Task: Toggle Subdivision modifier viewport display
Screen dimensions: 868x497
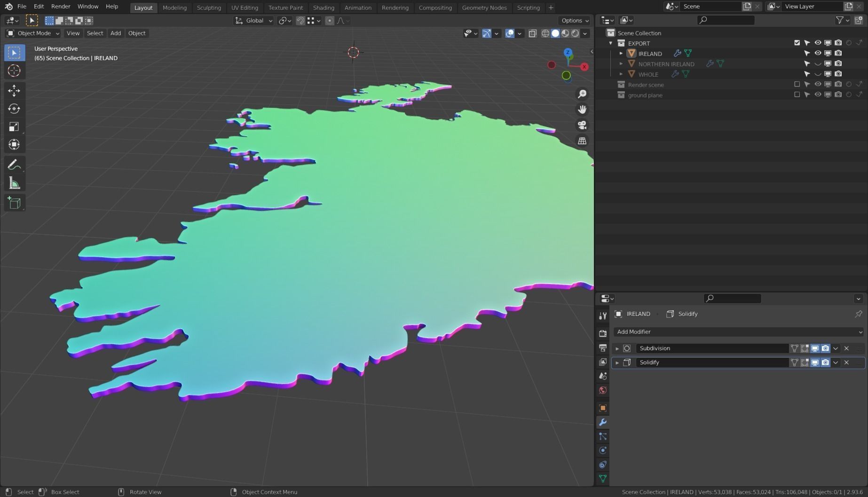Action: [815, 348]
